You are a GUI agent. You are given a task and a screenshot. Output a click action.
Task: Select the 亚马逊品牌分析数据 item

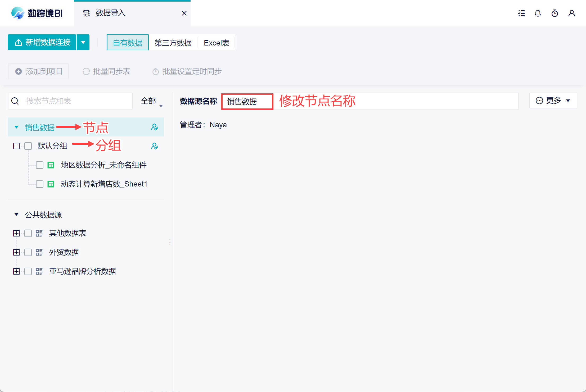click(x=83, y=271)
